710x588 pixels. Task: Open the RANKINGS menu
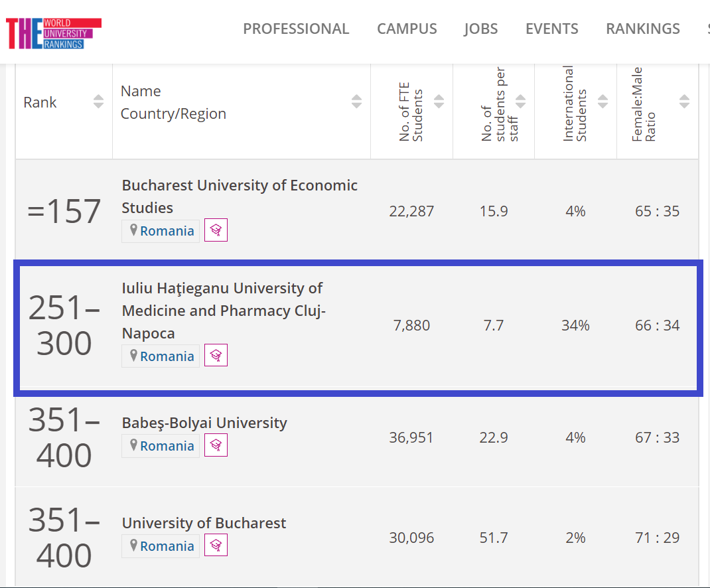click(x=643, y=29)
